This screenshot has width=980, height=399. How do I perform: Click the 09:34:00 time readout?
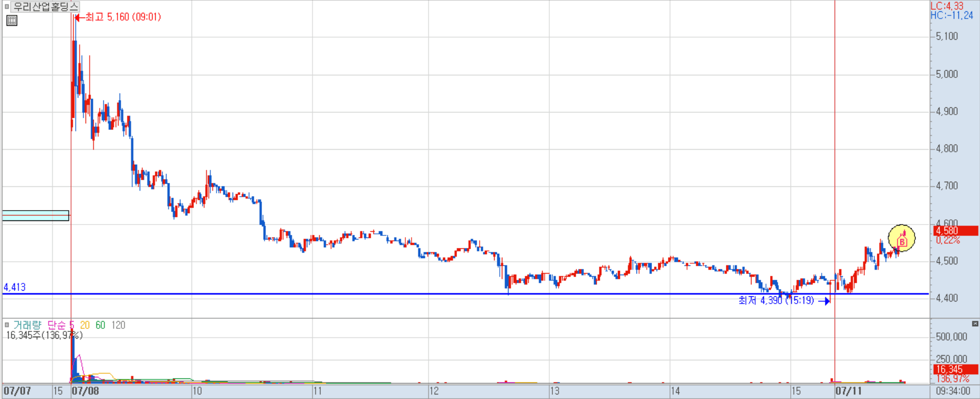click(953, 391)
